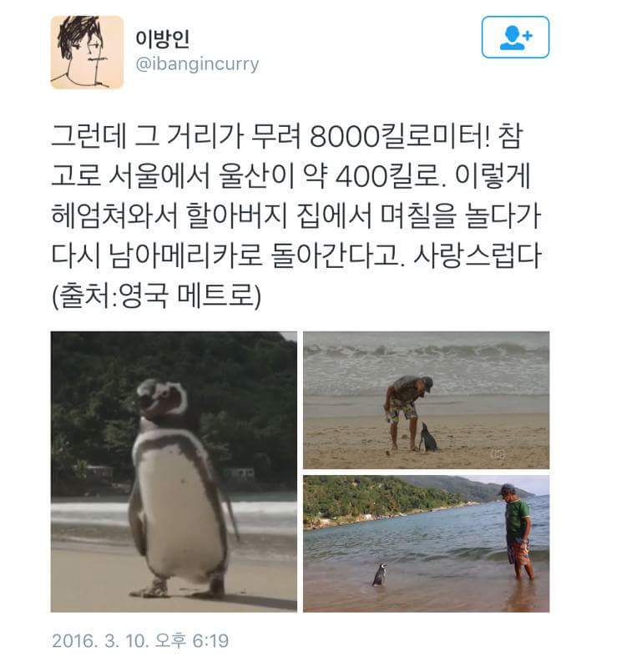Tap the tweet line starting 헤엄쳐와서 할아버지

click(x=296, y=215)
